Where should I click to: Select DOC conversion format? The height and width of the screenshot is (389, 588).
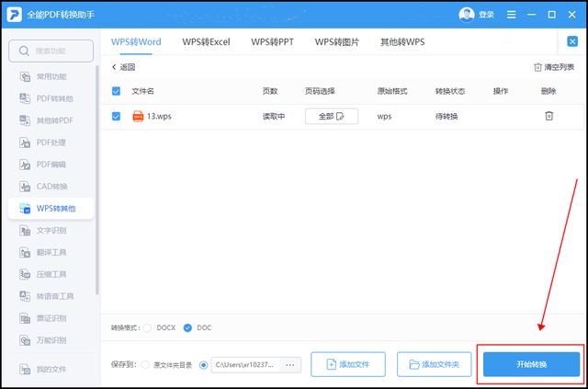[187, 327]
